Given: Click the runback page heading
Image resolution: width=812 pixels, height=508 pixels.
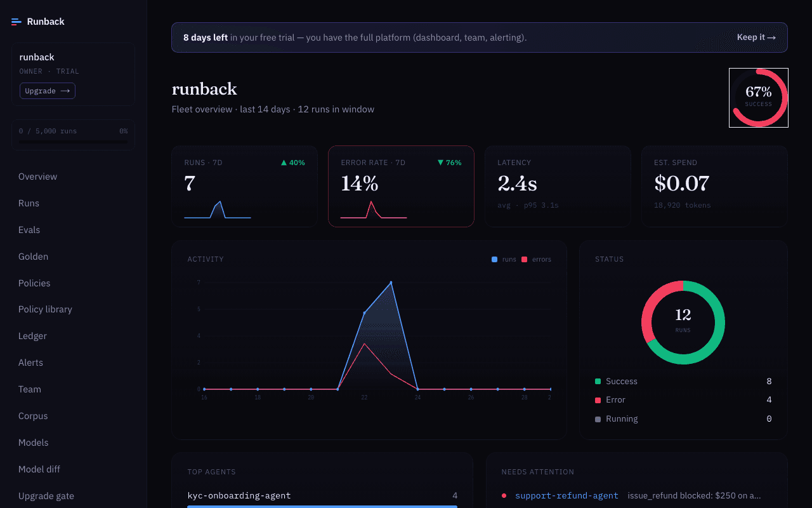Looking at the screenshot, I should (x=204, y=89).
